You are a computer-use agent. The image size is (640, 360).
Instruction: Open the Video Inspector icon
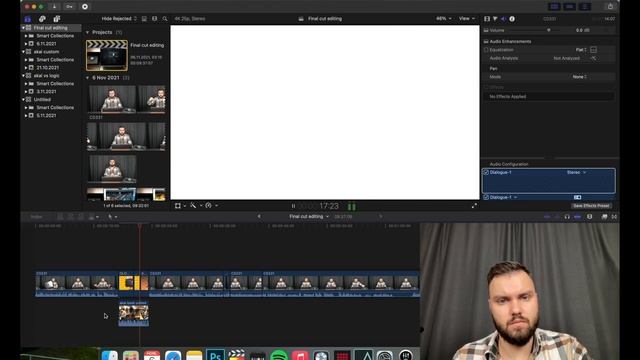[487, 19]
